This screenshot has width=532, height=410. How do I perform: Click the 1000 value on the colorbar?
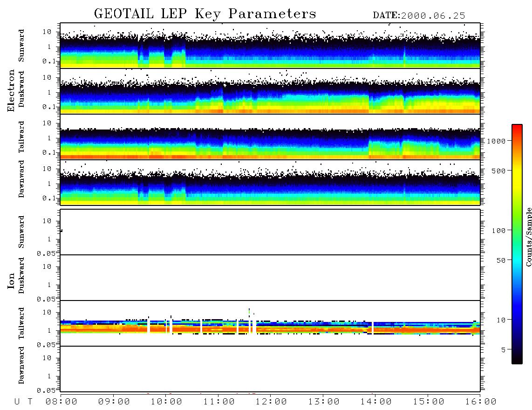click(x=497, y=141)
